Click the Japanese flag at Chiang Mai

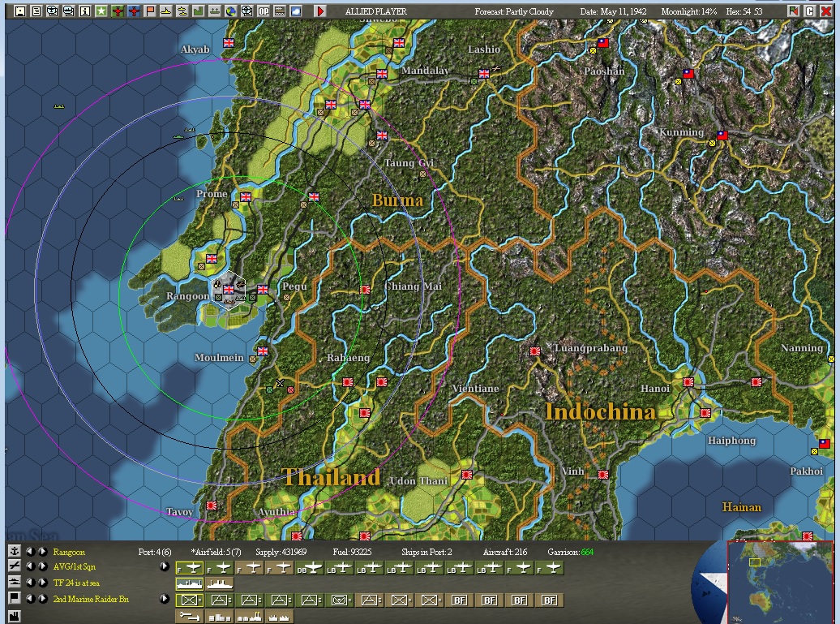[x=365, y=290]
